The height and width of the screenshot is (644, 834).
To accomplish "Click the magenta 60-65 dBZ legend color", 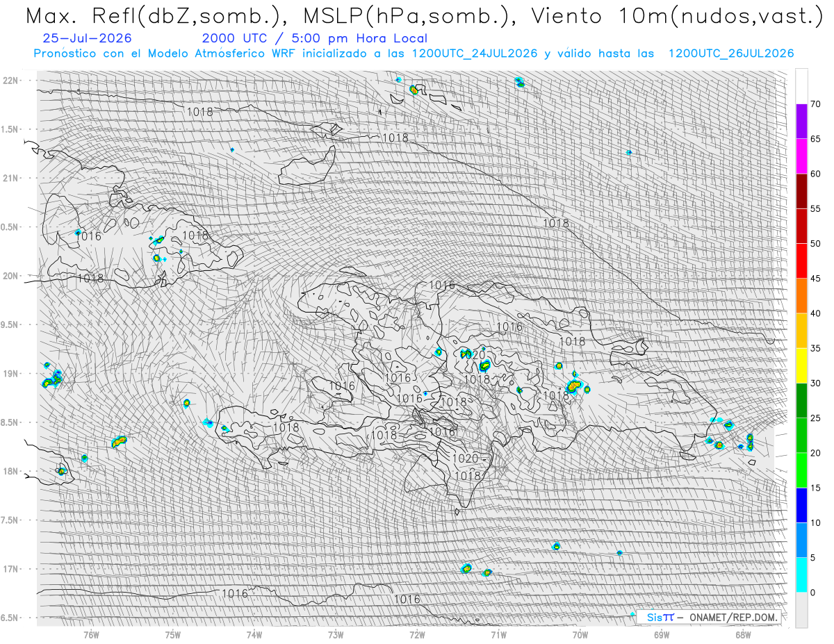I will pyautogui.click(x=801, y=156).
